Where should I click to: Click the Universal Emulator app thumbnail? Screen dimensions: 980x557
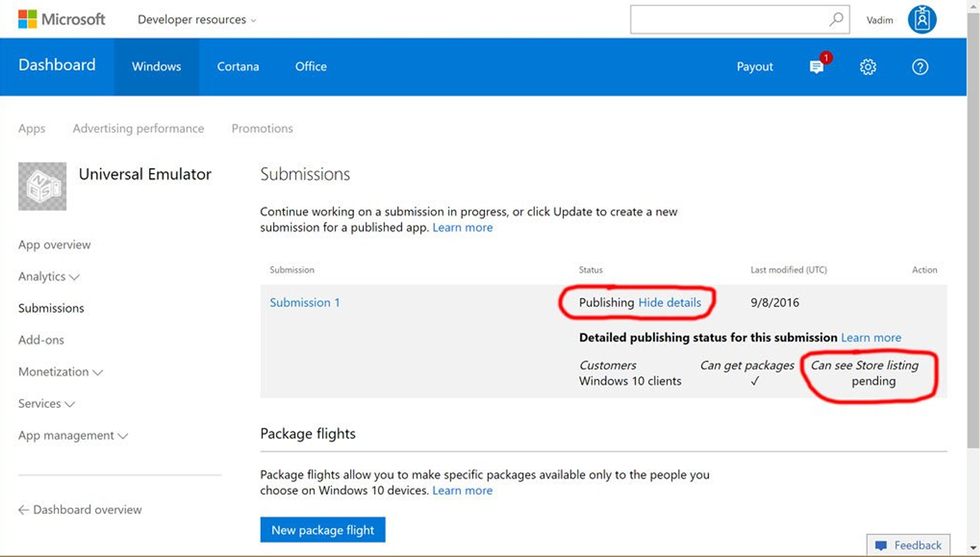[43, 186]
